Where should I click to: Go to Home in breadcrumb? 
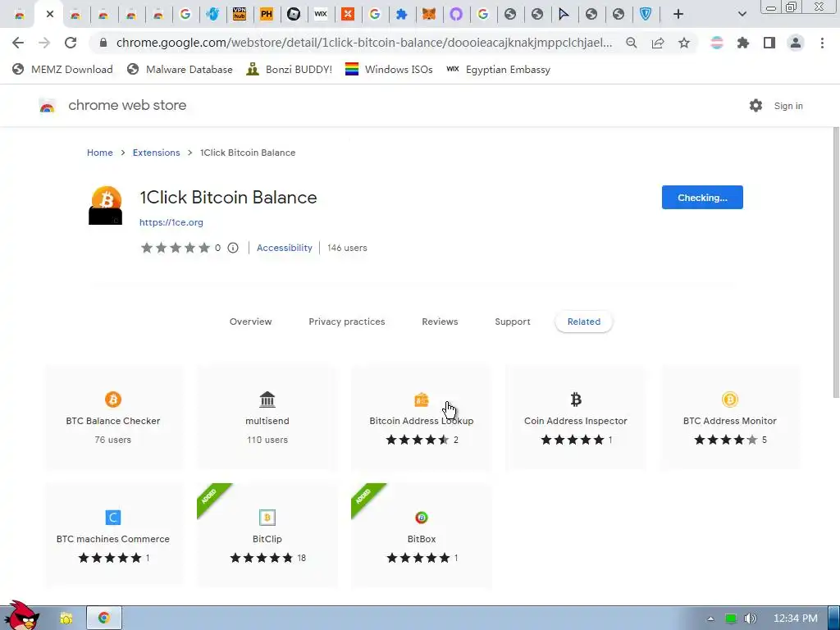pyautogui.click(x=99, y=153)
